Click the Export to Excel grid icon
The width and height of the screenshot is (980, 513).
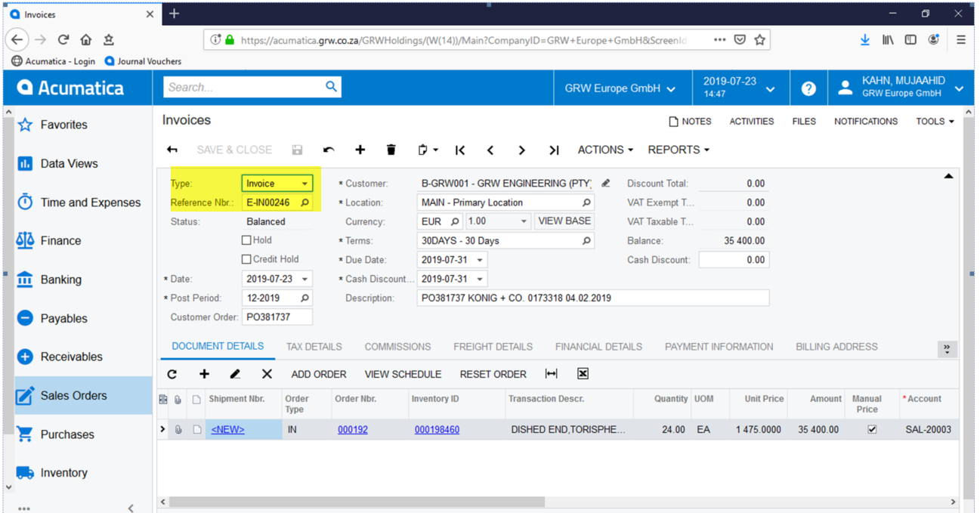(583, 374)
